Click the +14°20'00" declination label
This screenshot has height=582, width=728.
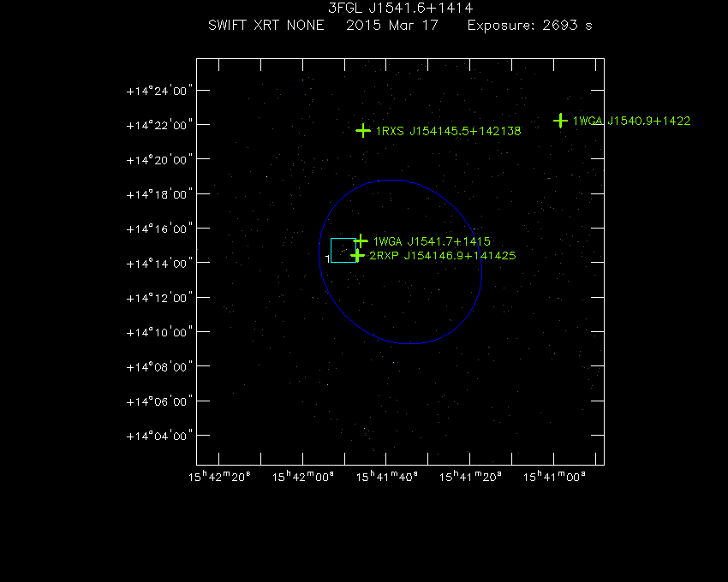[x=159, y=160]
